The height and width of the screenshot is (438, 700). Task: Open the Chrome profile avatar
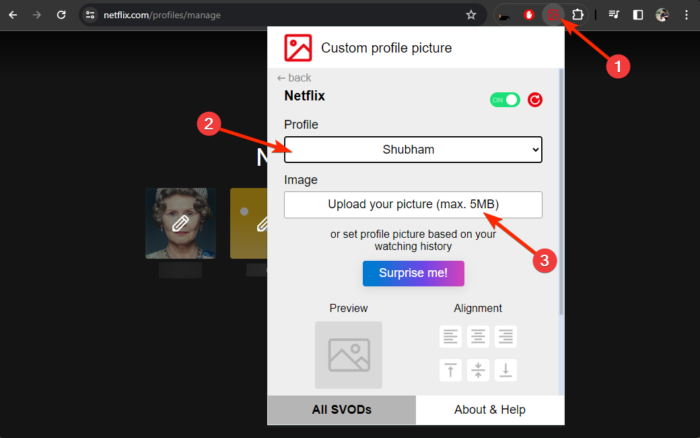tap(662, 15)
